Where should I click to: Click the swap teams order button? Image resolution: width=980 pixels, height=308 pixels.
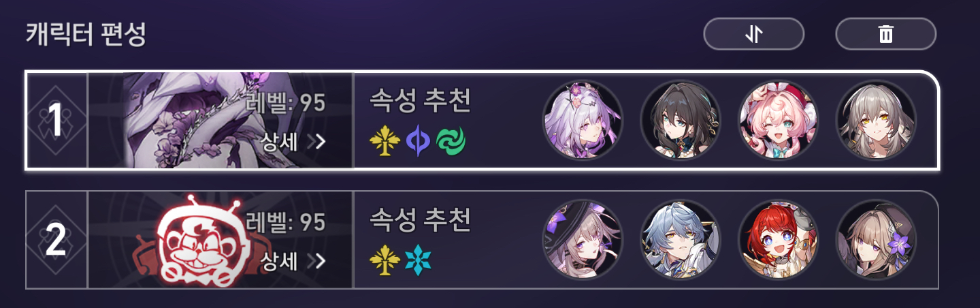pos(754,33)
